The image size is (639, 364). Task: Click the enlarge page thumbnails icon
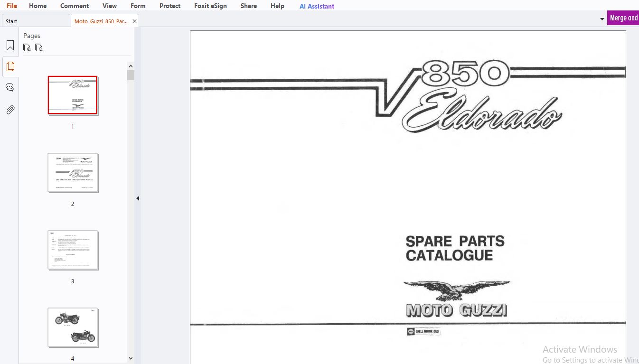coord(27,47)
